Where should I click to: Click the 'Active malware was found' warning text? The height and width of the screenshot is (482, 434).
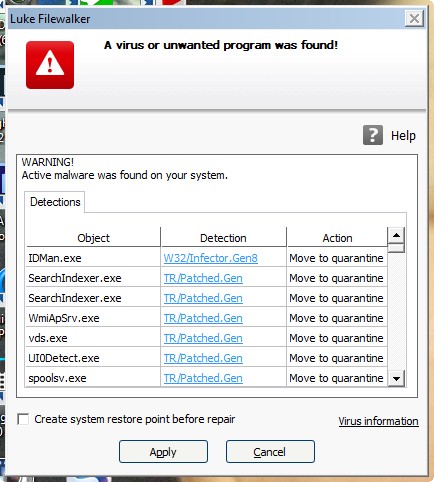point(125,175)
